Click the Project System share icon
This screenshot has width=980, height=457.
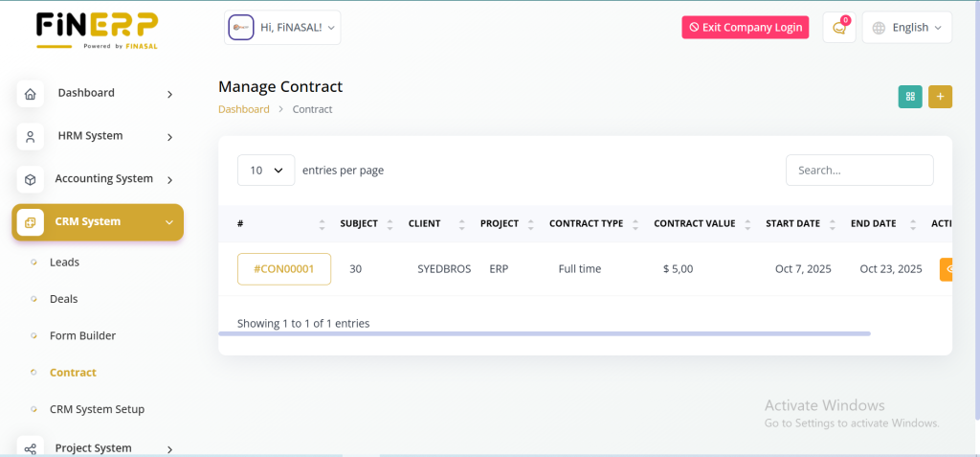[31, 447]
